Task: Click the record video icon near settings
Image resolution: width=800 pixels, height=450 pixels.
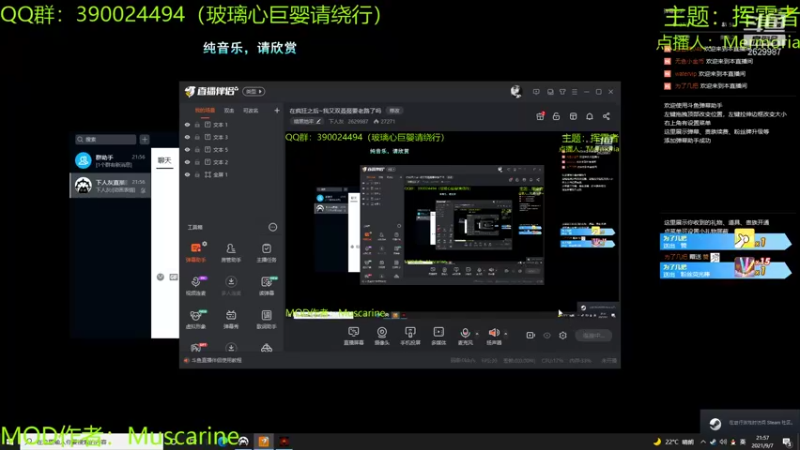Action: pos(531,335)
